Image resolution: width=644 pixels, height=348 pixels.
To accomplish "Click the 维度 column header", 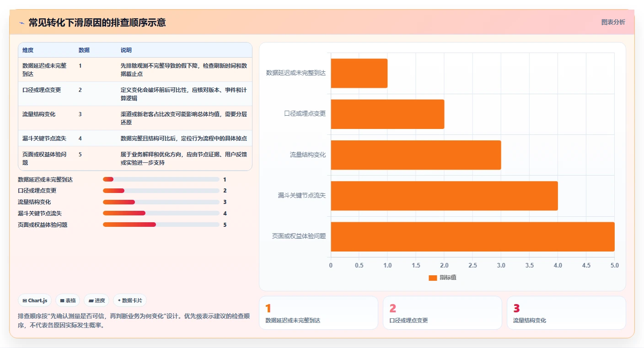I will click(x=28, y=50).
